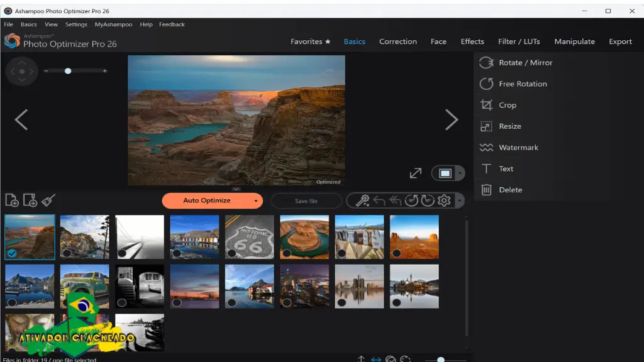Screen dimensions: 644x362
Task: Open the View menu
Action: (52, 25)
